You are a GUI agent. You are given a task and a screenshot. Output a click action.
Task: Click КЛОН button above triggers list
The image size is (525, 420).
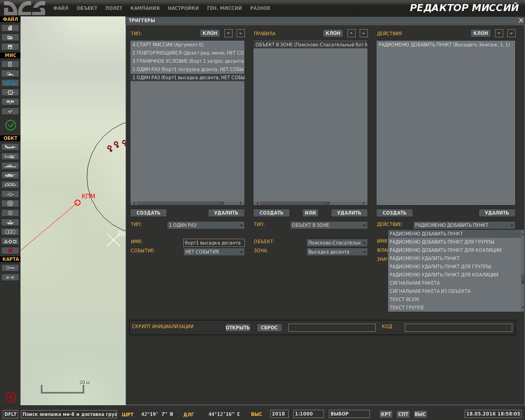pyautogui.click(x=210, y=33)
